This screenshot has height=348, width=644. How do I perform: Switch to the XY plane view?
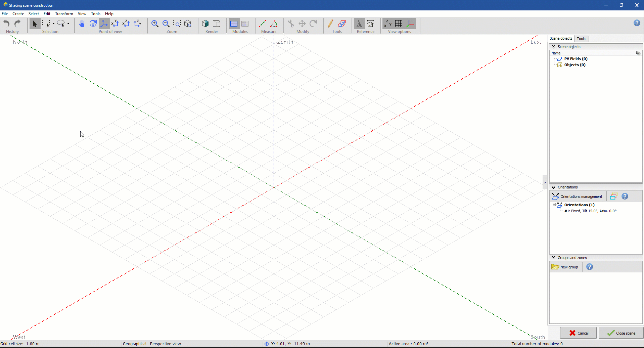(x=115, y=24)
